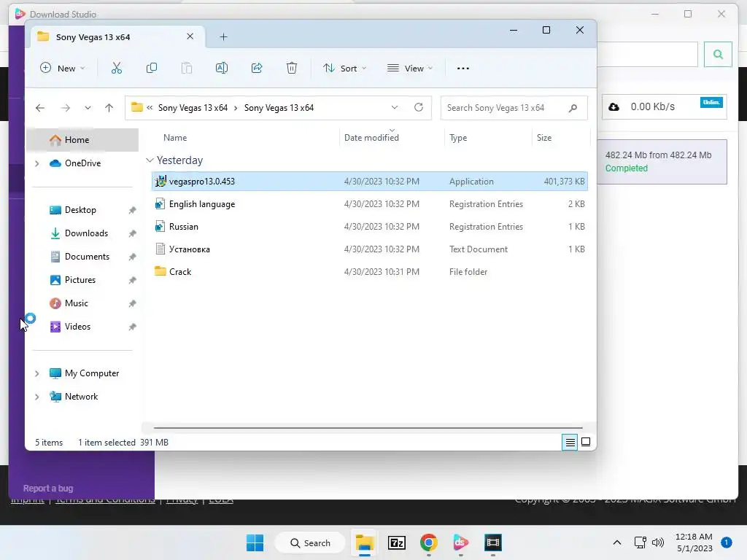This screenshot has height=560, width=747.
Task: Click the Unlim. speed badge
Action: click(711, 102)
